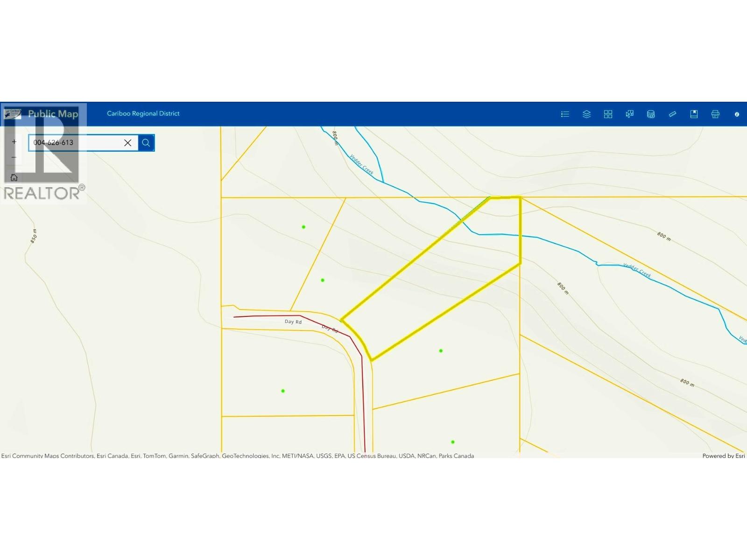Zoom in with the plus button
Image resolution: width=747 pixels, height=560 pixels.
(x=14, y=142)
